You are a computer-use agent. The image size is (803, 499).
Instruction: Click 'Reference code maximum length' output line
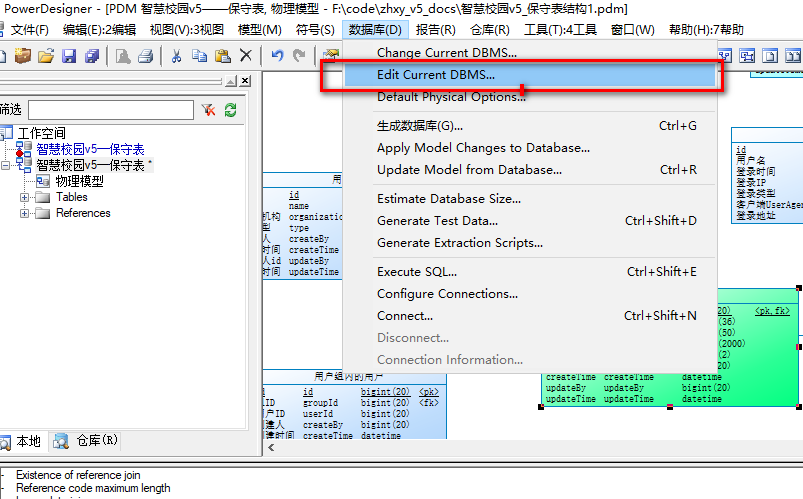[x=93, y=488]
